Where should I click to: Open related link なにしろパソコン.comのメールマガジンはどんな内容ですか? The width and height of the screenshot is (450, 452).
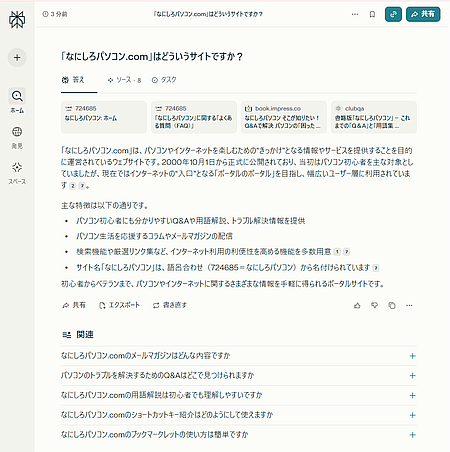(x=145, y=356)
